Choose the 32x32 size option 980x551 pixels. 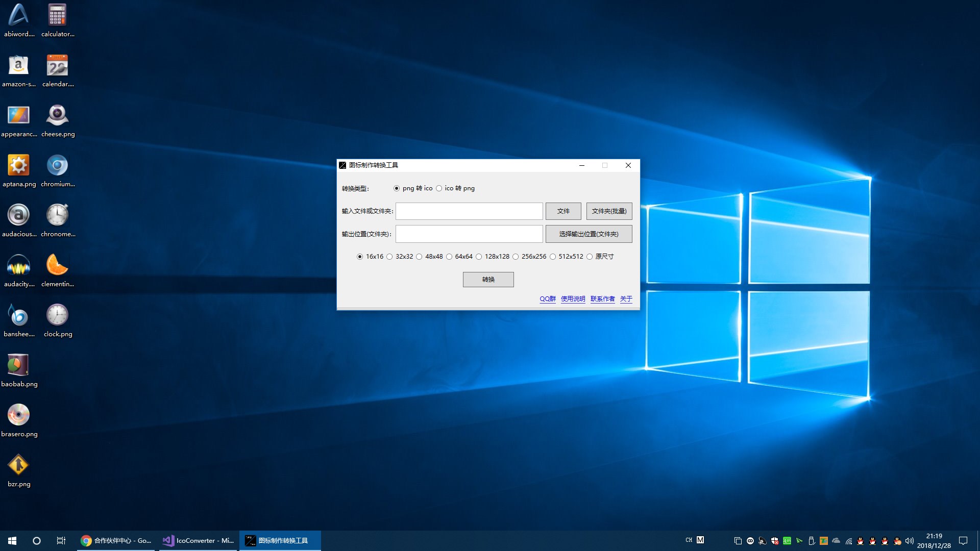pyautogui.click(x=390, y=257)
